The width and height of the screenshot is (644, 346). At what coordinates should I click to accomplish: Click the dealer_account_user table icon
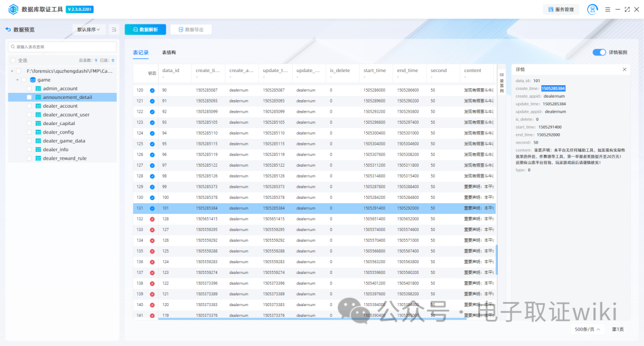point(38,115)
